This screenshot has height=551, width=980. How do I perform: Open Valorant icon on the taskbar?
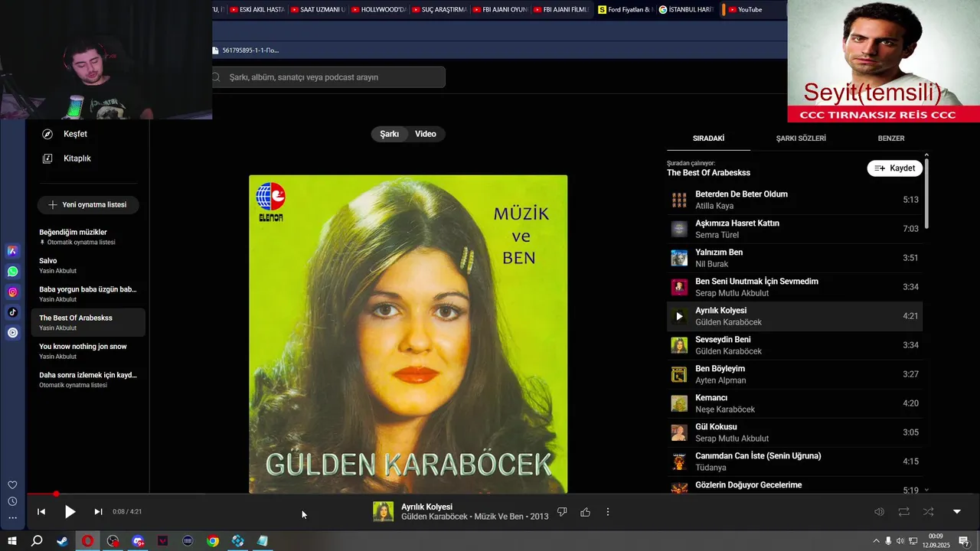163,541
